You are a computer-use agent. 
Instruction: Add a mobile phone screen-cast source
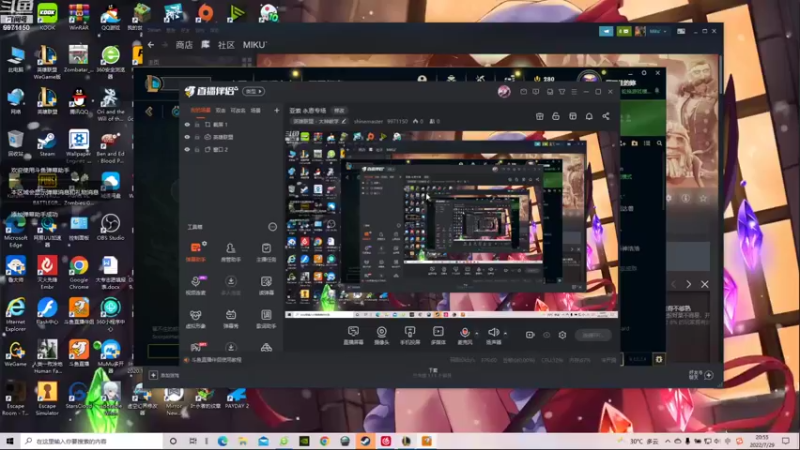coord(410,335)
